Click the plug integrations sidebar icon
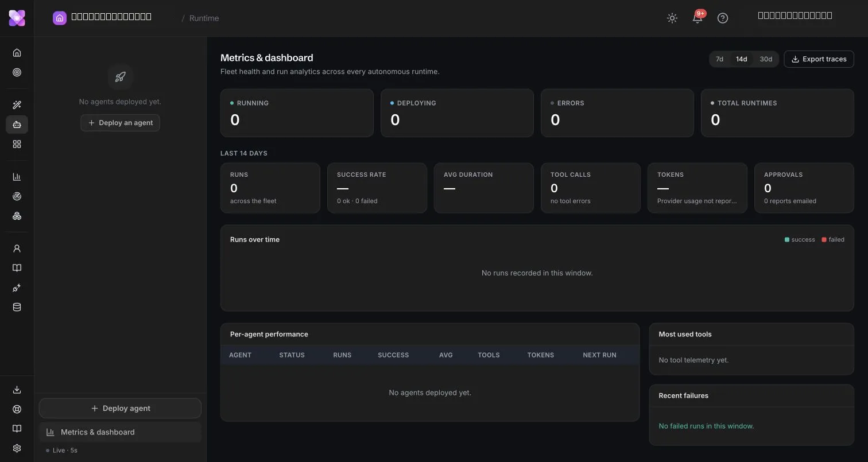 17,288
